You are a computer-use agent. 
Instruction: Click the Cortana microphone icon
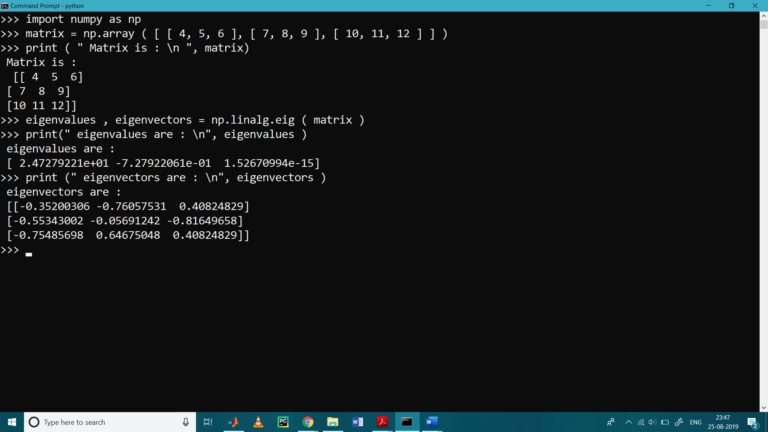coord(185,422)
